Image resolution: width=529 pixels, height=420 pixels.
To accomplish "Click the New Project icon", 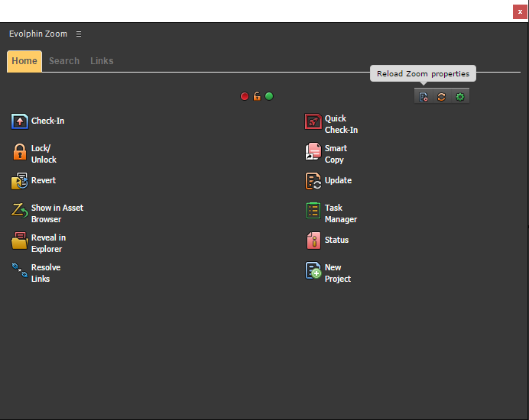I will point(313,270).
